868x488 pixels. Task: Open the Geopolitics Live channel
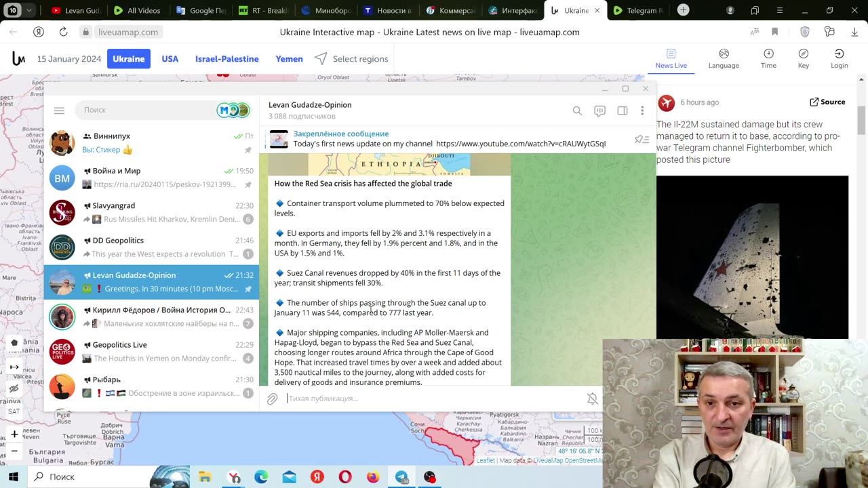pos(151,351)
